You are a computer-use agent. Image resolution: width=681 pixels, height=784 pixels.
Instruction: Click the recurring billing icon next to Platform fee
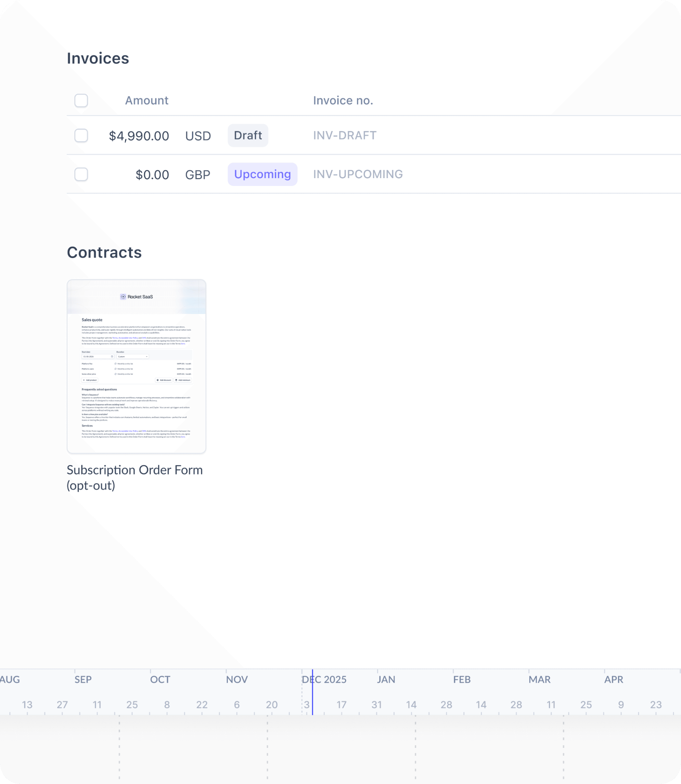[116, 364]
